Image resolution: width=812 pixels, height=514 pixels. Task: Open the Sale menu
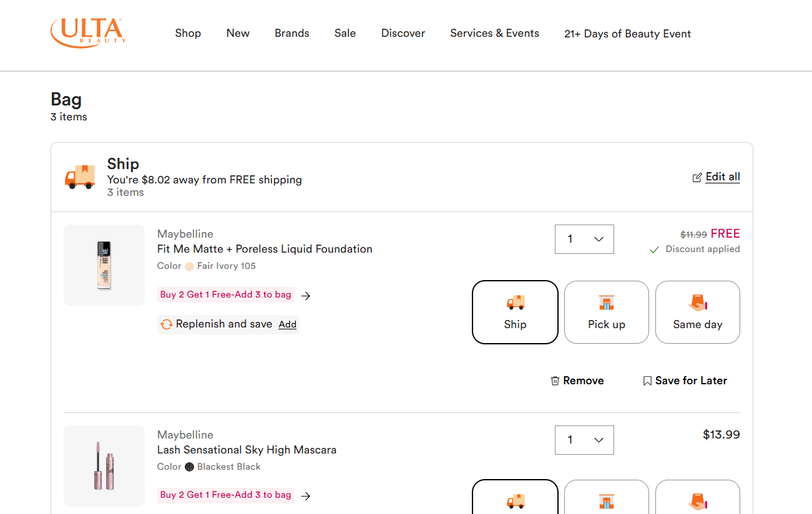[x=345, y=33]
